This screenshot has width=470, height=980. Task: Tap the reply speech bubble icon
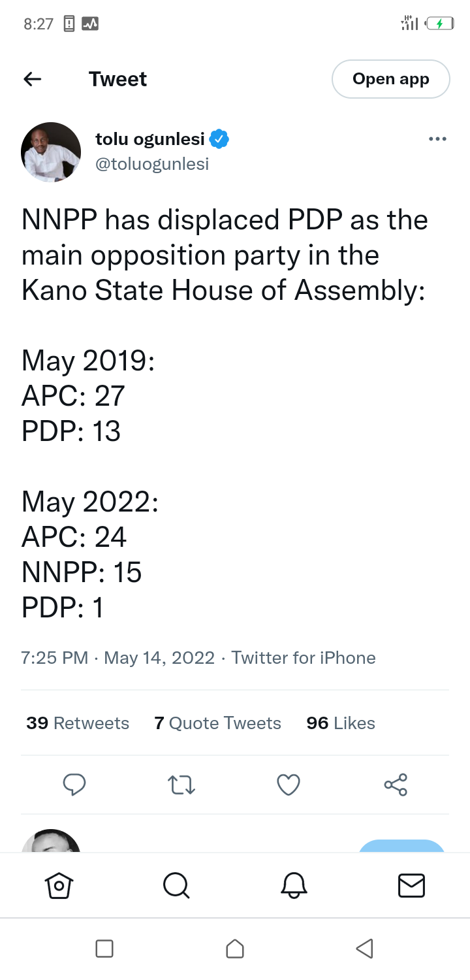[74, 784]
